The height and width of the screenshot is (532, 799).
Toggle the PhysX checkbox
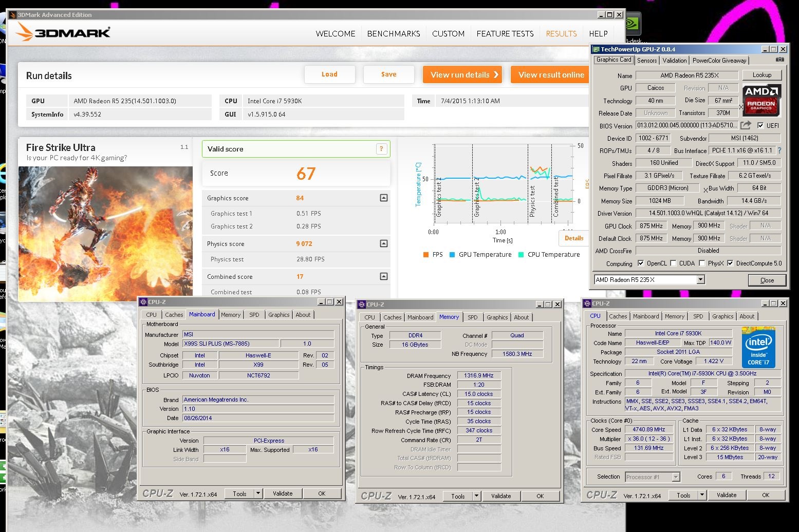702,263
